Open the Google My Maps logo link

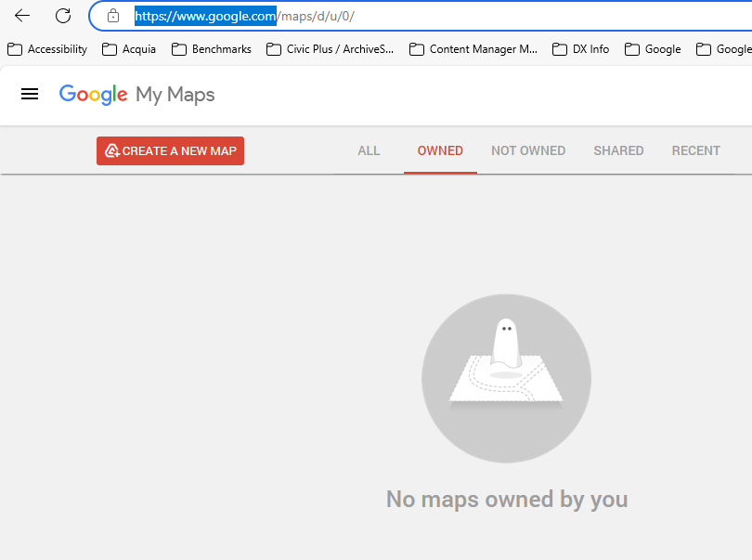(136, 95)
